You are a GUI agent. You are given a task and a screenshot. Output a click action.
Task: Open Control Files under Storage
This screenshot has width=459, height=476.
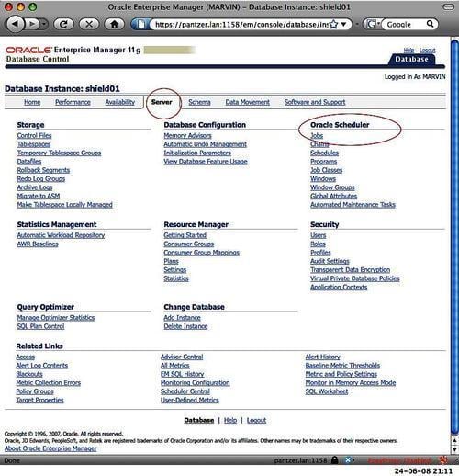point(34,135)
